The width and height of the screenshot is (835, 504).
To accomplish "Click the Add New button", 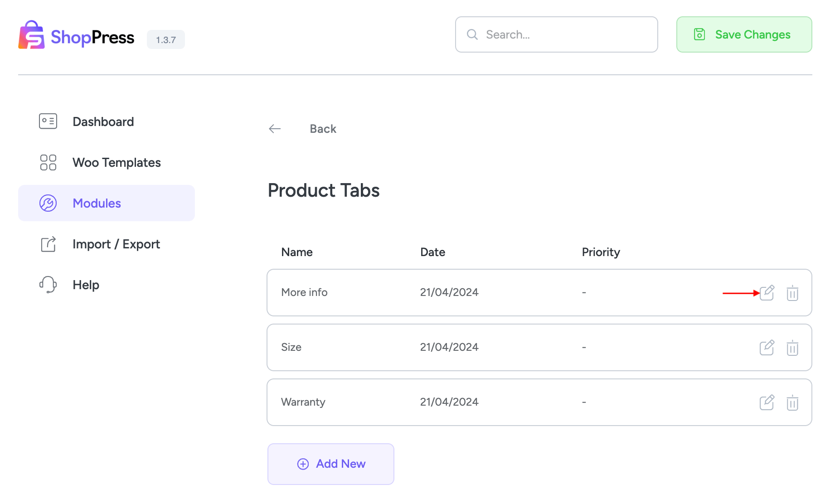I will 331,464.
